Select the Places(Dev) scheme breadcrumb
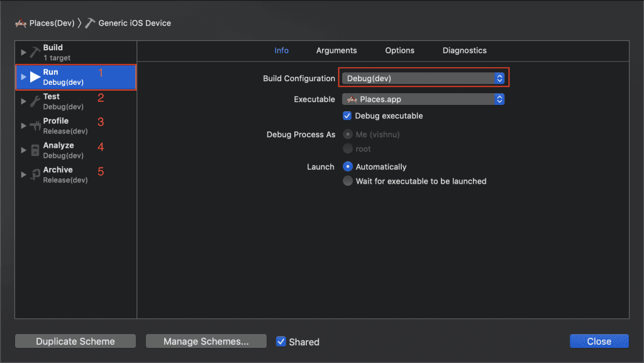The height and width of the screenshot is (363, 644). [52, 23]
